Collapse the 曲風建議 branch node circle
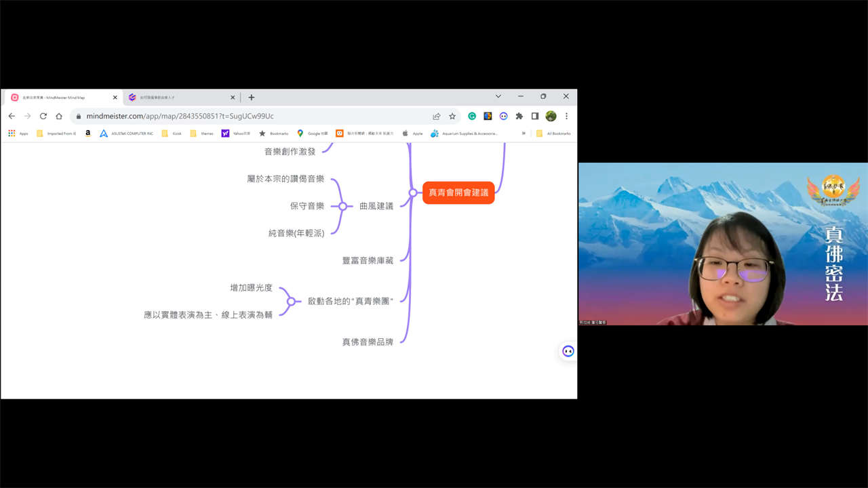 (342, 206)
